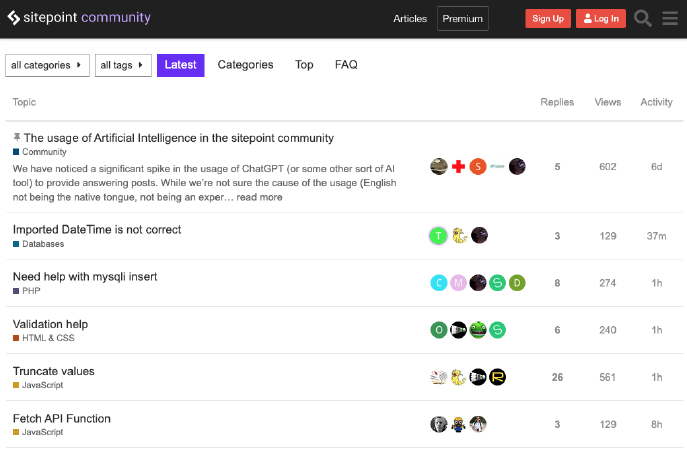Switch to the Top tab

tap(304, 65)
